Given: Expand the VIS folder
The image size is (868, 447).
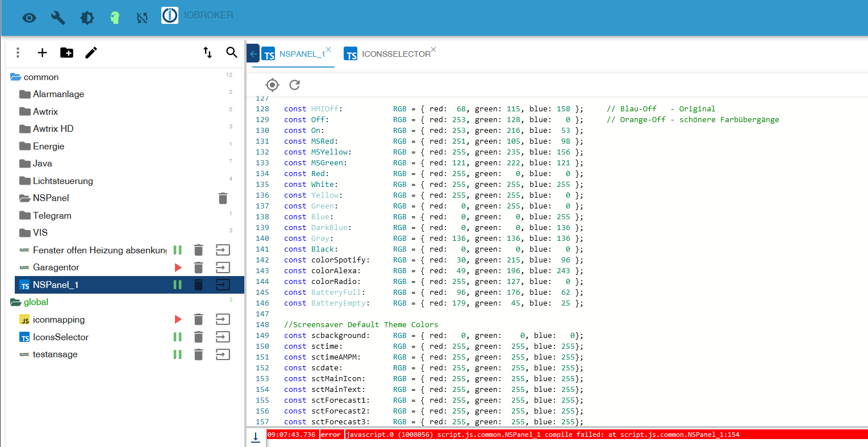Looking at the screenshot, I should (x=24, y=233).
